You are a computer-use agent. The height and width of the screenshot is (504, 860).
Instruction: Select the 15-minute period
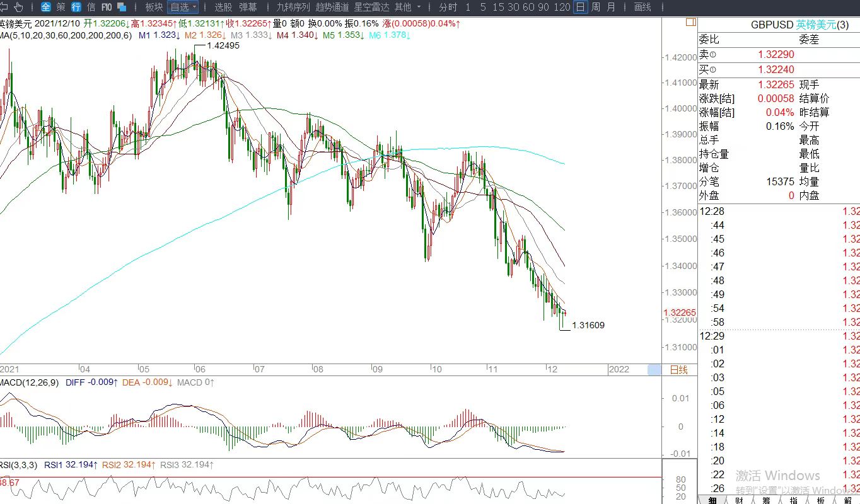click(498, 7)
